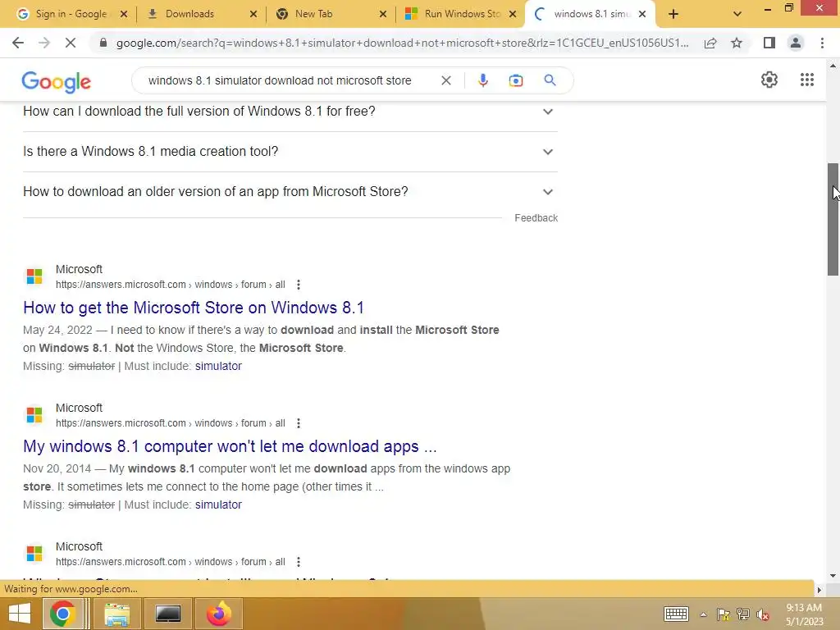The image size is (840, 630).
Task: Open File Explorer from taskbar
Action: pos(116,614)
